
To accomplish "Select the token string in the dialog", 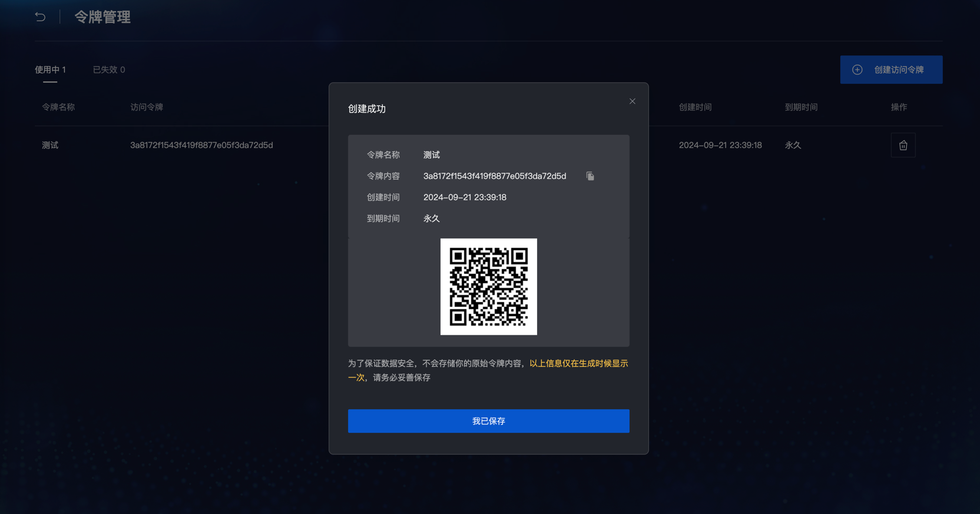I will click(x=495, y=176).
